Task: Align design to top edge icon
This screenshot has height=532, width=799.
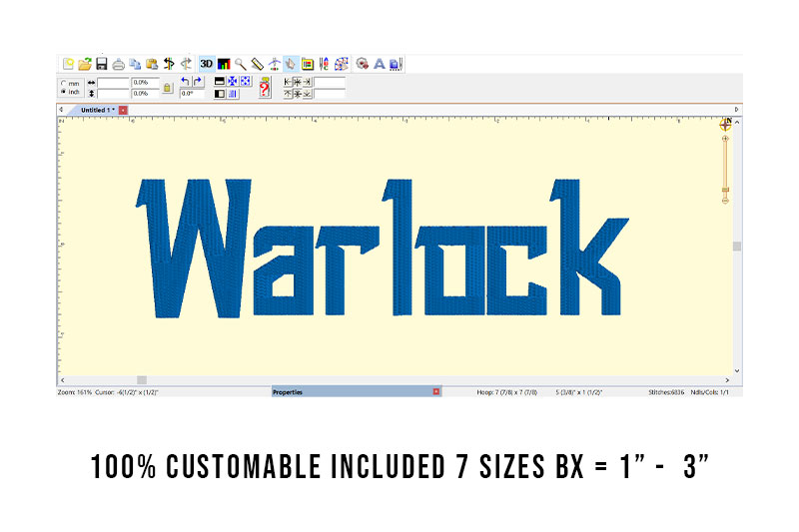Action: coord(288,94)
